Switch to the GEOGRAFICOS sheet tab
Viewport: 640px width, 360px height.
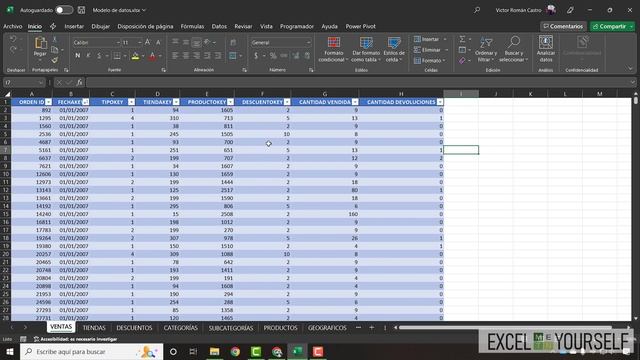327,328
